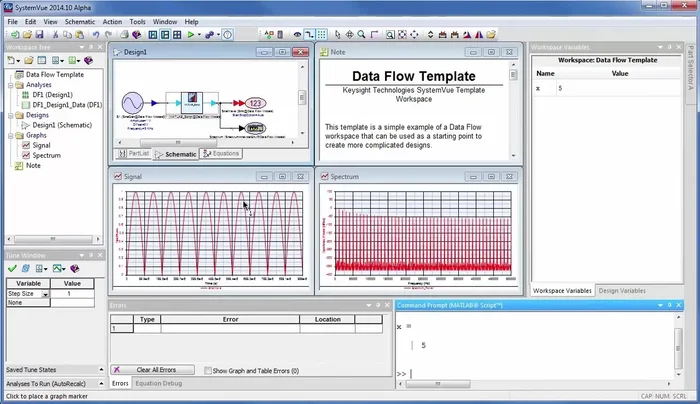The width and height of the screenshot is (700, 404).
Task: Click the Save icon in main toolbar
Action: [x=37, y=34]
